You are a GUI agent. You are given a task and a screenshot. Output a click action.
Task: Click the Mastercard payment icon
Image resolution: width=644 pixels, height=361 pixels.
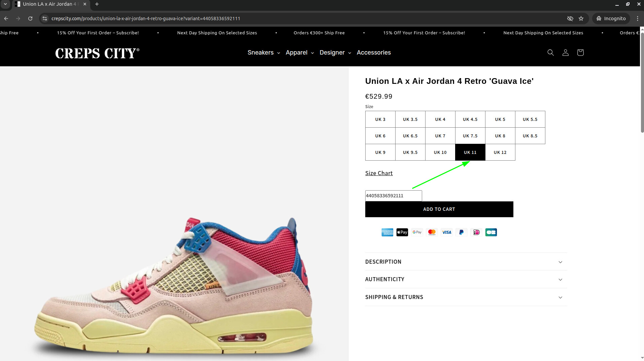[x=432, y=232]
